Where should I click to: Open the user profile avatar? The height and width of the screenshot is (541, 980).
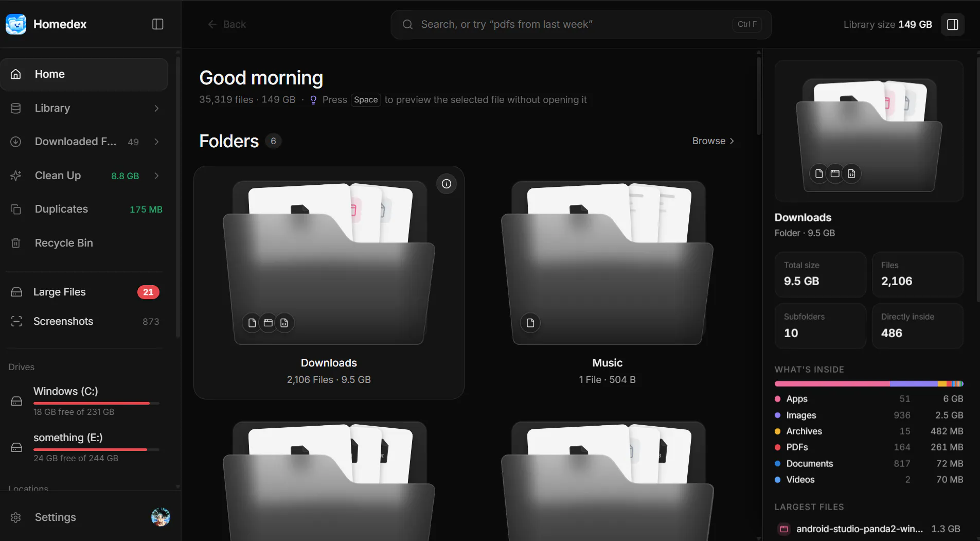pos(161,517)
